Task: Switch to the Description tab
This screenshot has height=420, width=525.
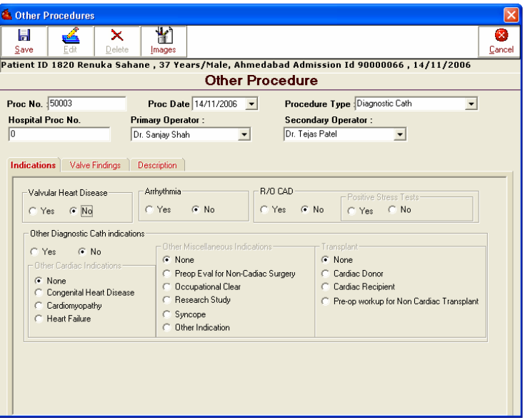Action: [157, 165]
